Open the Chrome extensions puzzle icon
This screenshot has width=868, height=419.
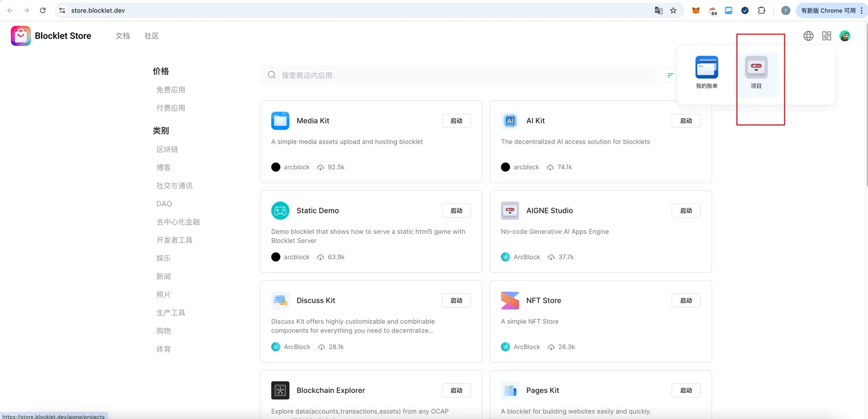[762, 10]
